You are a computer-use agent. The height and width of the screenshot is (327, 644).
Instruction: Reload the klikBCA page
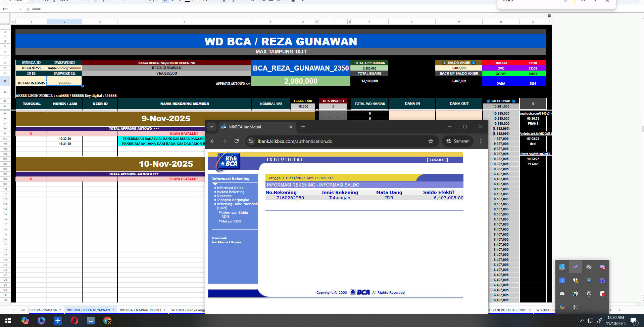pos(237,141)
